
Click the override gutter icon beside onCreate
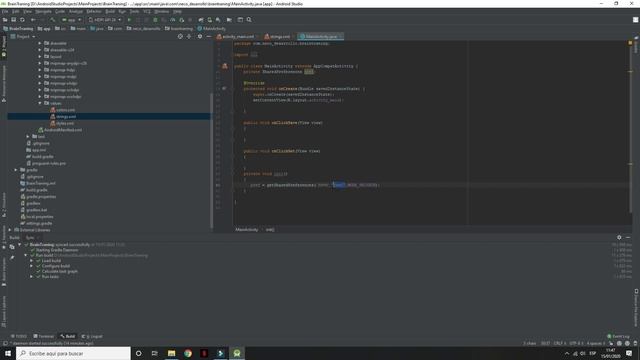(224, 88)
